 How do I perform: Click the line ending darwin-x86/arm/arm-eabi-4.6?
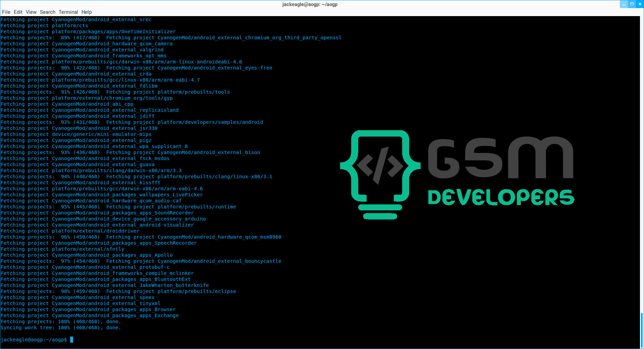pyautogui.click(x=102, y=189)
